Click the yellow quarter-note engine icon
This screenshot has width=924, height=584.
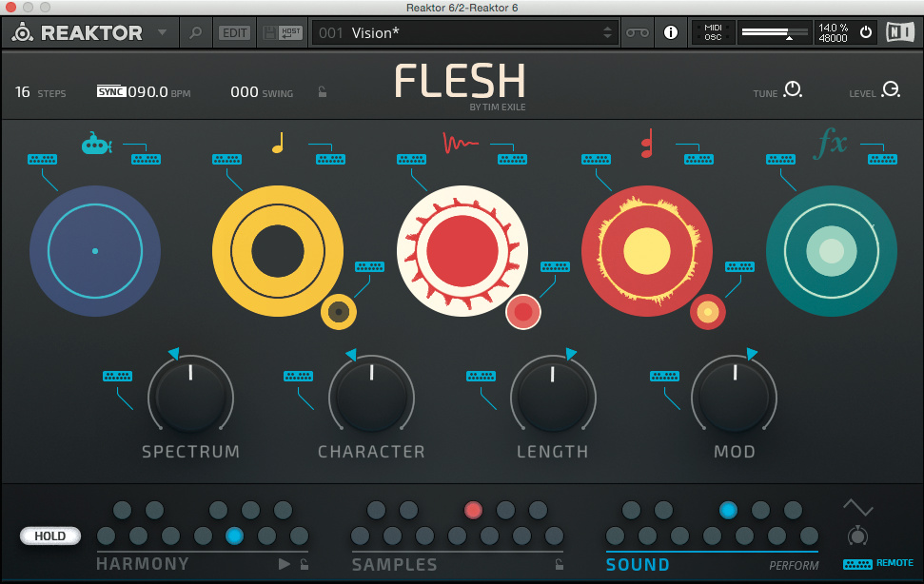[278, 144]
